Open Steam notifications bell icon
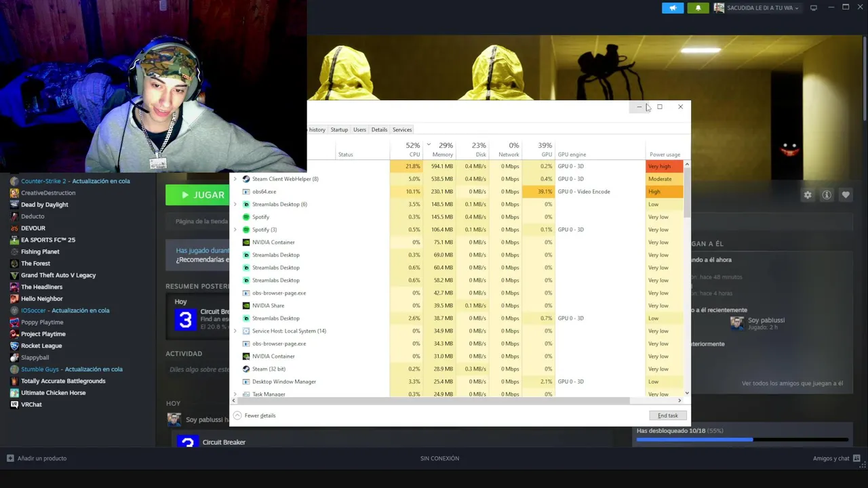 click(x=698, y=7)
